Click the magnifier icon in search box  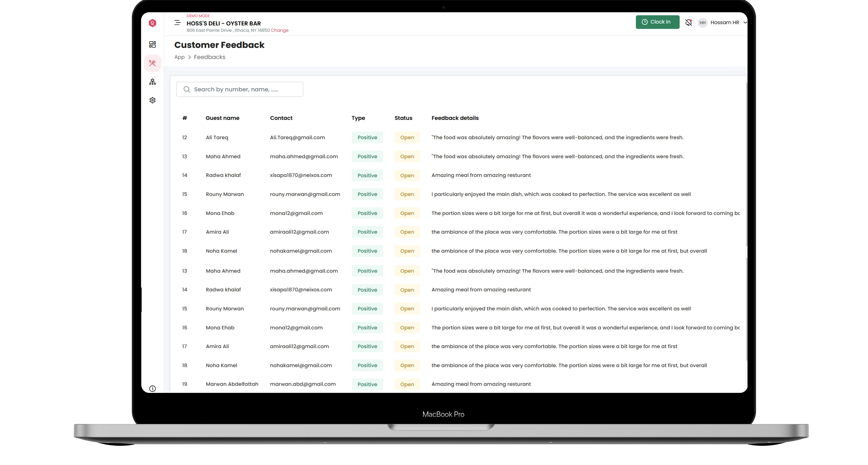pos(187,89)
